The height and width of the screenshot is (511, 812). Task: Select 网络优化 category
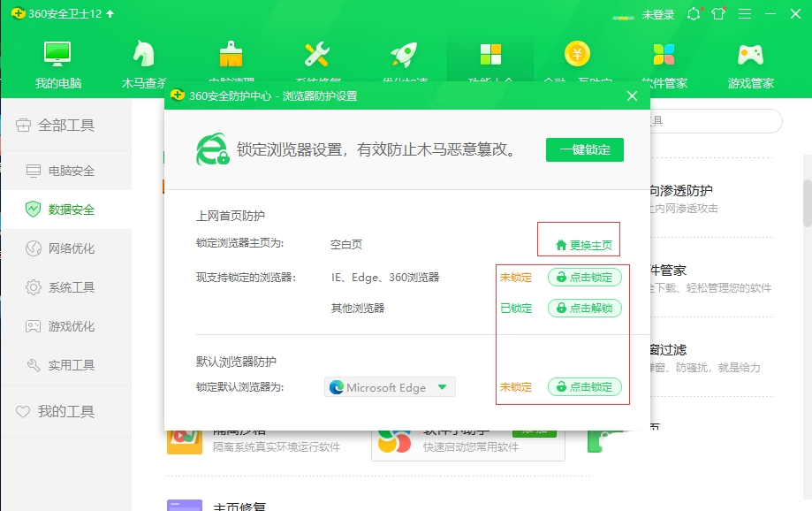coord(66,248)
